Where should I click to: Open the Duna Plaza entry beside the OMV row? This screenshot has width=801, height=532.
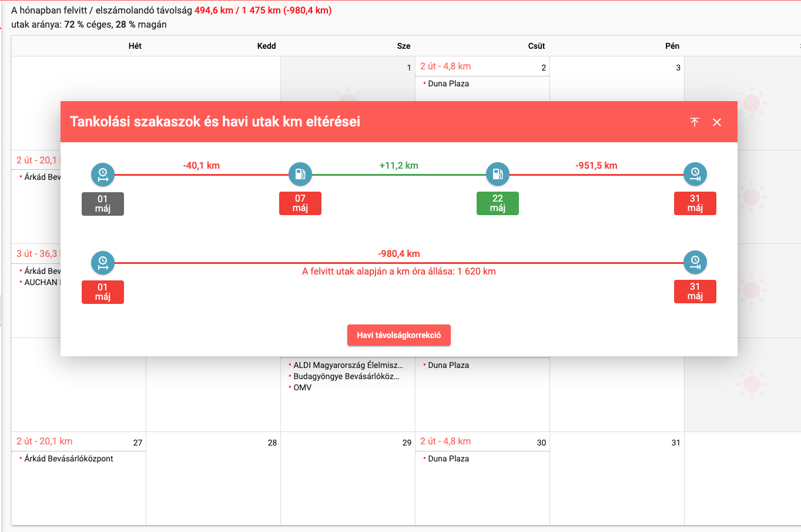[448, 365]
